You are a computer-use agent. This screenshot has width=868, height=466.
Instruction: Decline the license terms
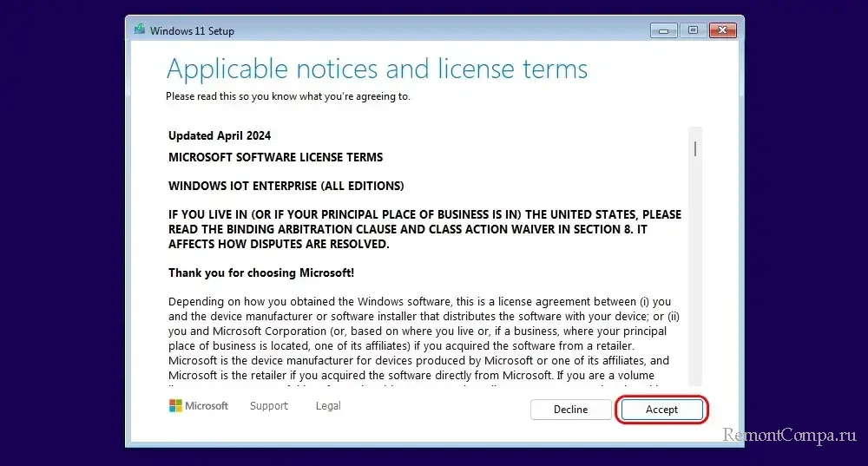571,410
